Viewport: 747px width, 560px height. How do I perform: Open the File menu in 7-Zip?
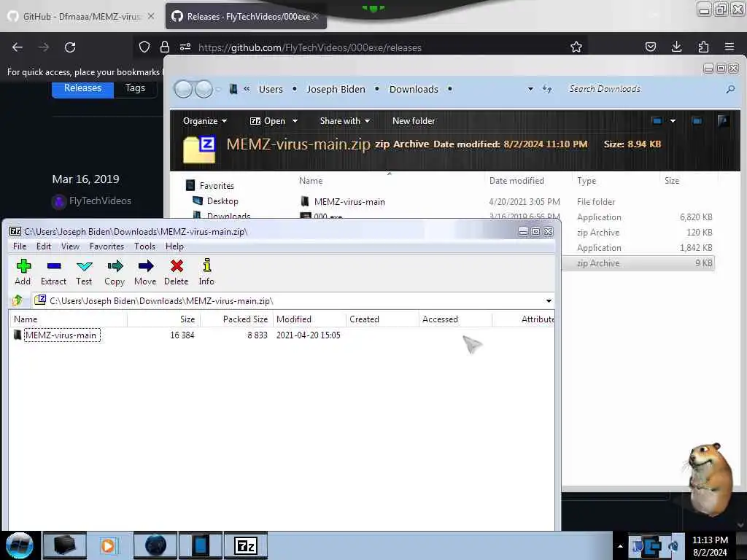(x=20, y=246)
